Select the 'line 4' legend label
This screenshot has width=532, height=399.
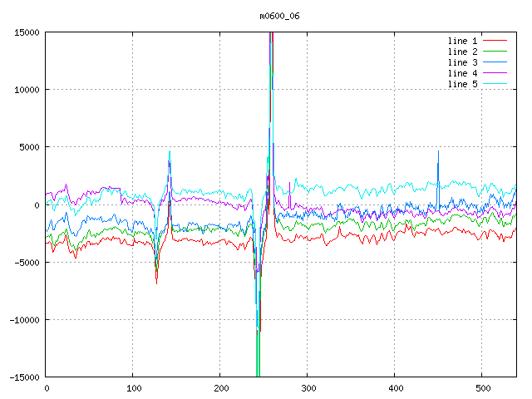[463, 73]
